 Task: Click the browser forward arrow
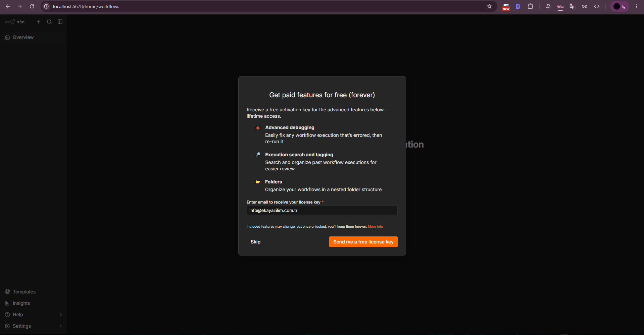click(x=20, y=6)
